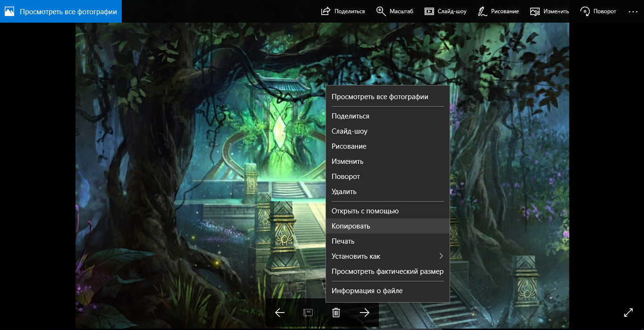Choose 'Просмотреть все фотографии' in context menu

click(x=388, y=97)
